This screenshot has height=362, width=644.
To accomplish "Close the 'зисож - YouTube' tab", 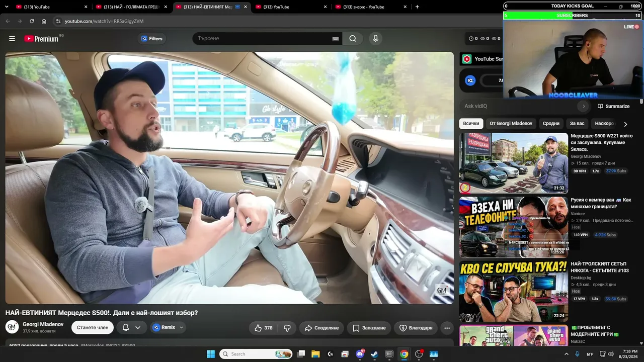I will click(406, 7).
